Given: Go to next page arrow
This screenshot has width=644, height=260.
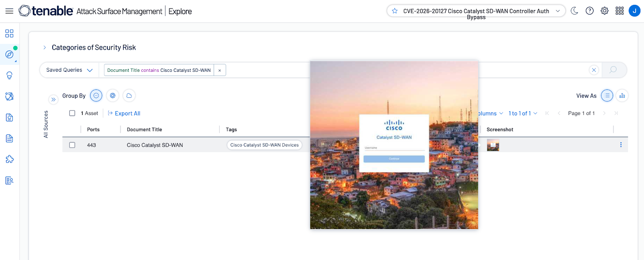Looking at the screenshot, I should point(604,113).
